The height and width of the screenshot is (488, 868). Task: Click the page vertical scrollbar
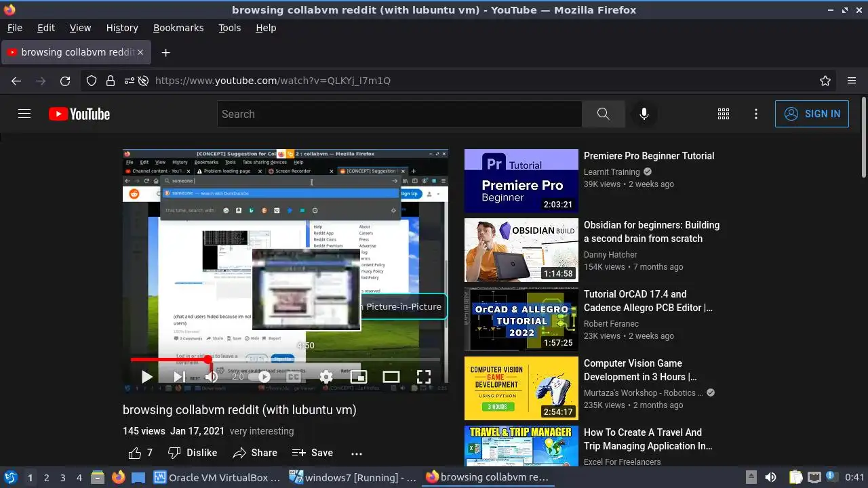863,138
